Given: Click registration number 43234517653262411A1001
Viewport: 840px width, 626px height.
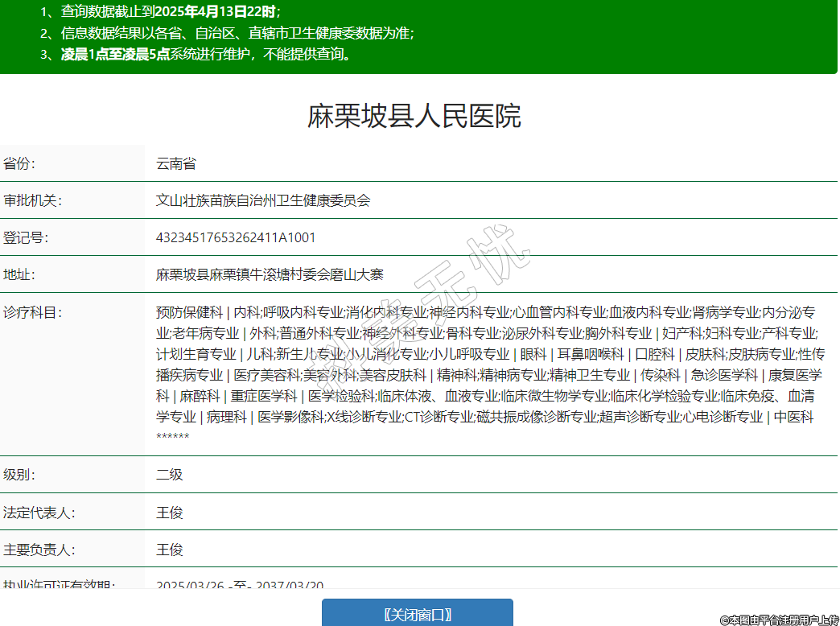Looking at the screenshot, I should (236, 237).
